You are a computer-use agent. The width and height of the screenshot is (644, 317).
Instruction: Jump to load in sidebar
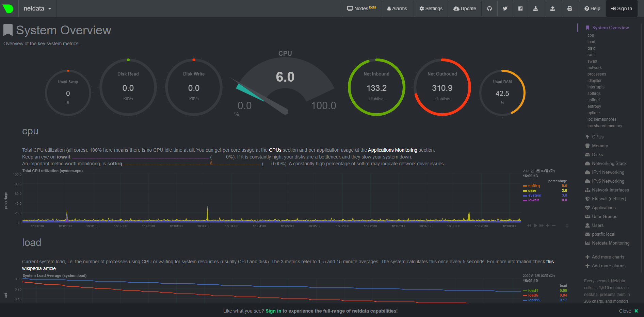pos(591,42)
